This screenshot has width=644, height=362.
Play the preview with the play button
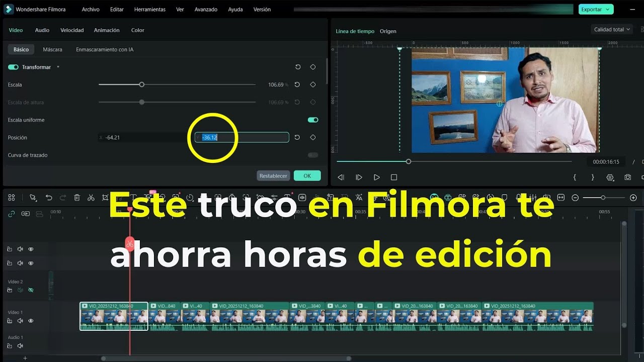[376, 177]
